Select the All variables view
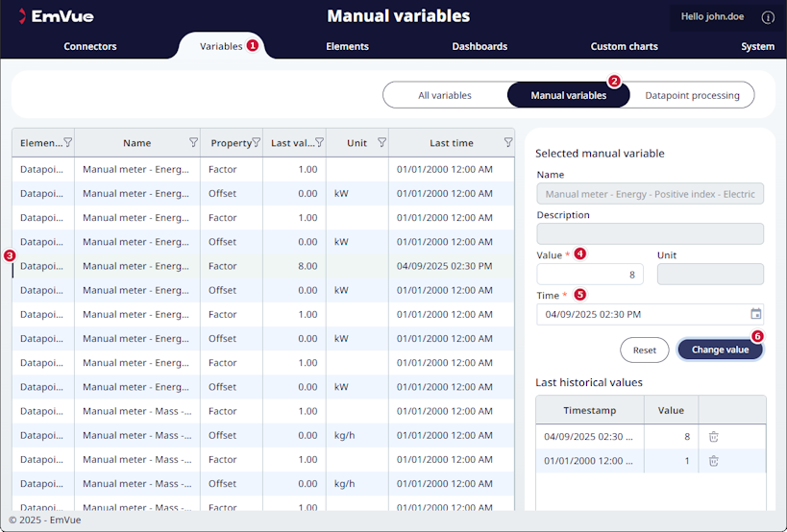This screenshot has height=532, width=787. [x=445, y=95]
